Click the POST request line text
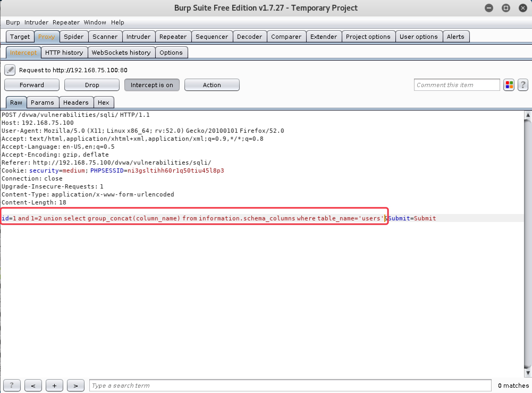 click(x=76, y=115)
